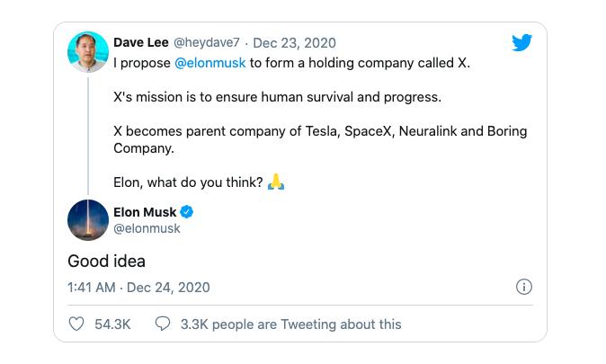Viewport: 606px width, 364px height.
Task: Open the Dec 23, 2020 tweet date
Action: coord(294,42)
